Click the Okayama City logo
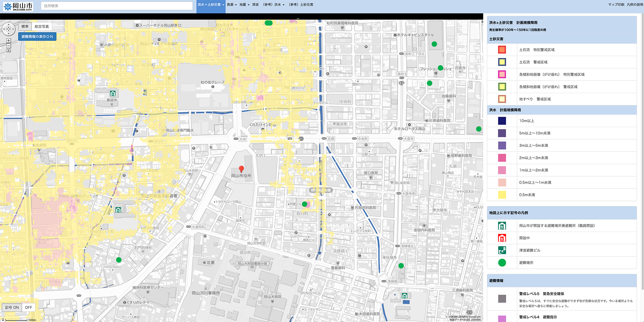This screenshot has height=322, width=644. point(18,6)
